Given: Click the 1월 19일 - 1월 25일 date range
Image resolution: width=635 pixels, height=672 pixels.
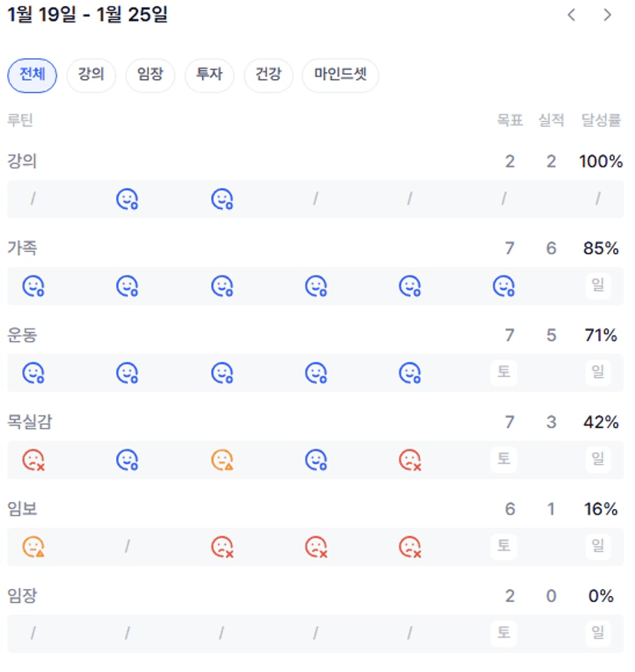Looking at the screenshot, I should 88,15.
